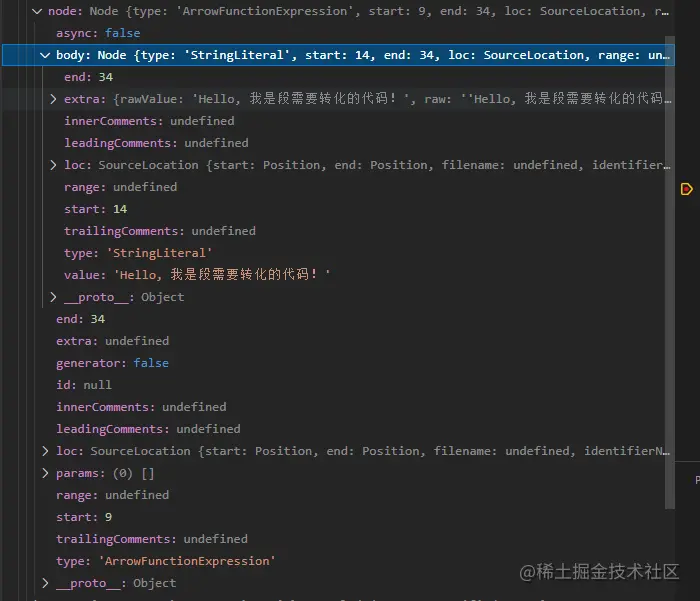Select type: 'ArrowFunctionExpression' row
This screenshot has width=700, height=601.
pyautogui.click(x=338, y=561)
